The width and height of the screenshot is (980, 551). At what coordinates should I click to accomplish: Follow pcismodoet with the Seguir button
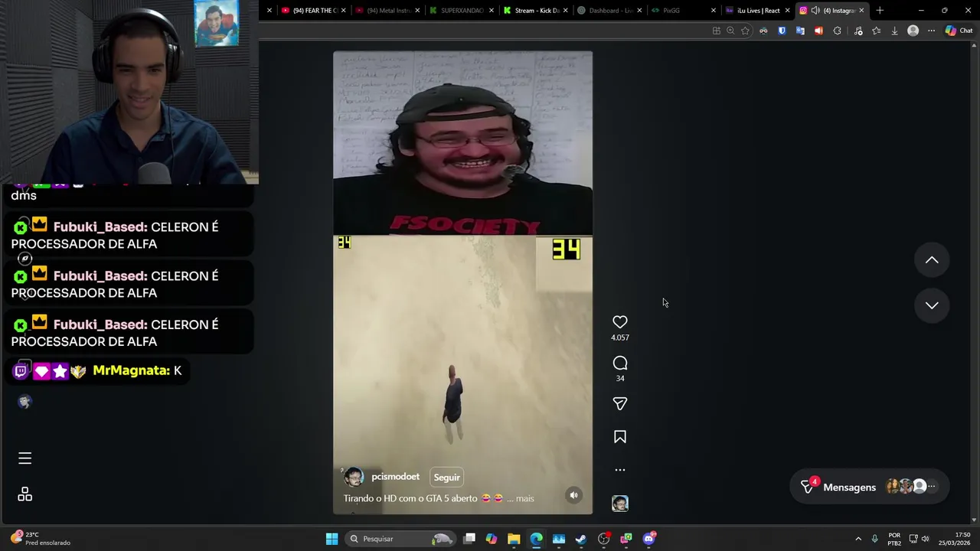point(447,478)
